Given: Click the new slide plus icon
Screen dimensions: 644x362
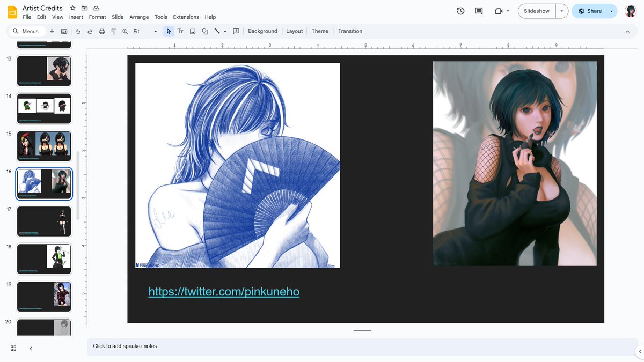Looking at the screenshot, I should [x=52, y=31].
